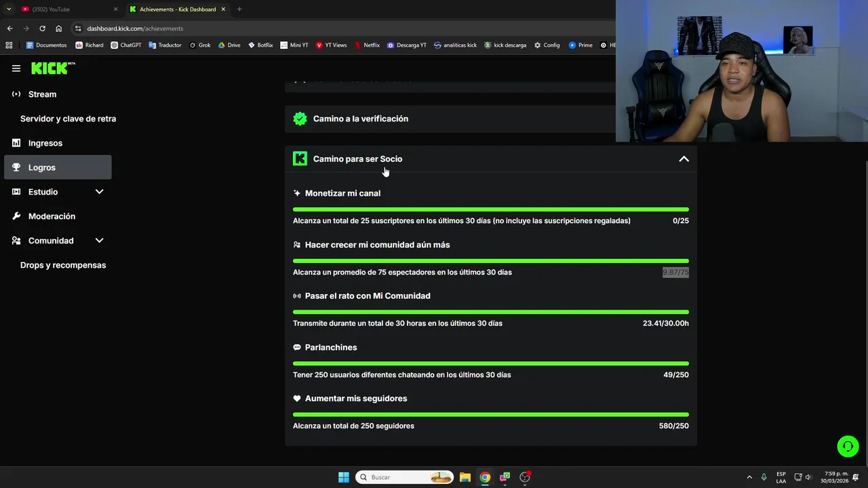The height and width of the screenshot is (488, 868).
Task: Open the Windows Start menu
Action: tap(344, 477)
